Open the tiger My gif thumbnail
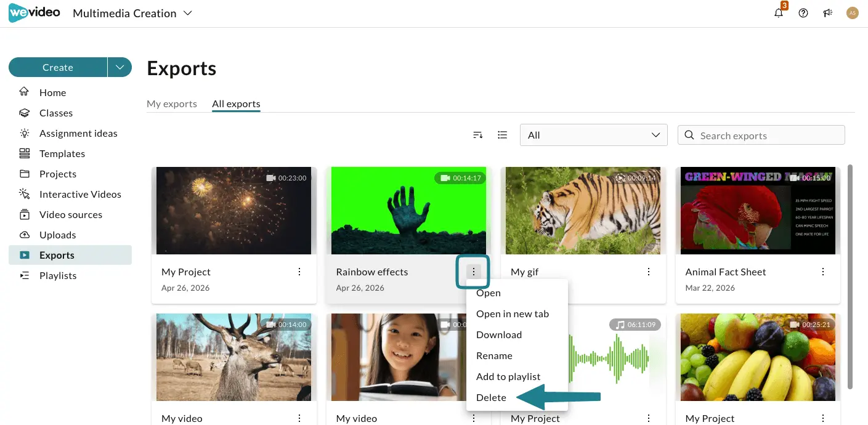868x425 pixels. (x=583, y=211)
